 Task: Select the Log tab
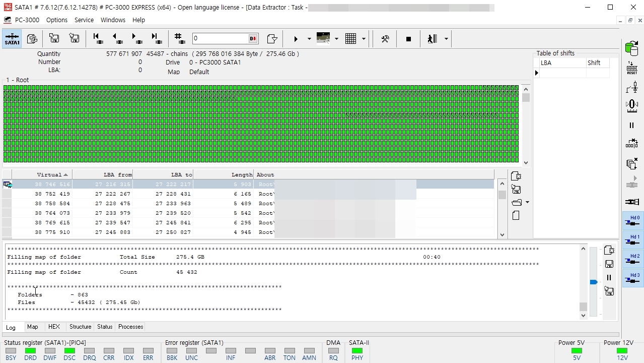coord(11,327)
